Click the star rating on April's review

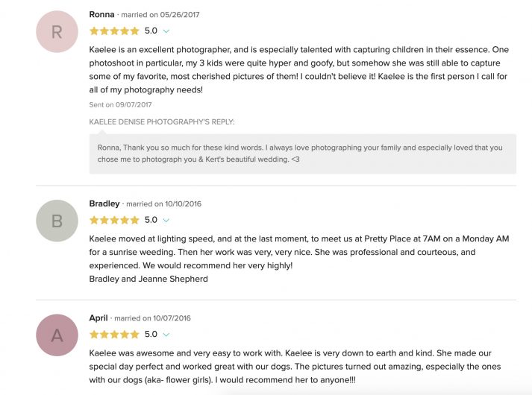point(114,335)
